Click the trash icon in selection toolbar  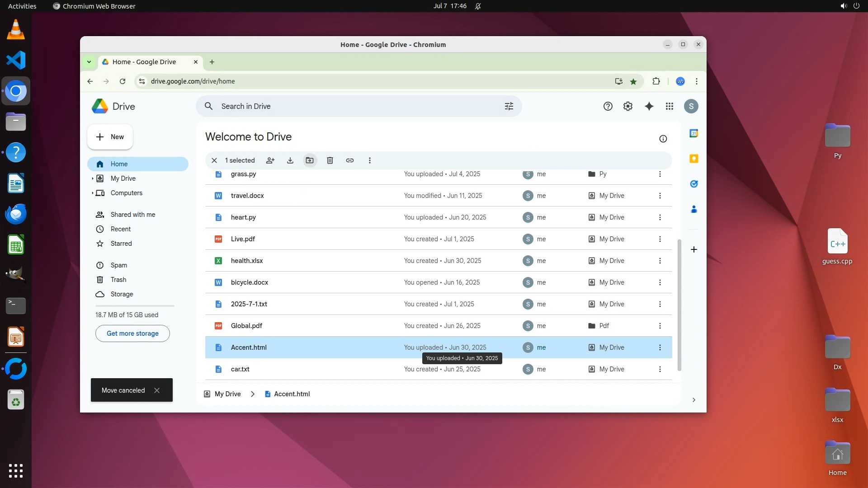330,160
